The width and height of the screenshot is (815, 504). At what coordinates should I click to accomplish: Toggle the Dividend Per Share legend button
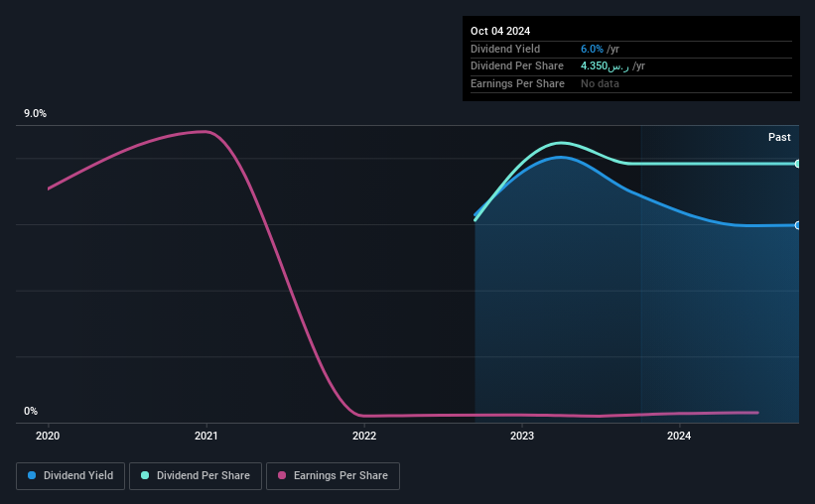coord(196,476)
